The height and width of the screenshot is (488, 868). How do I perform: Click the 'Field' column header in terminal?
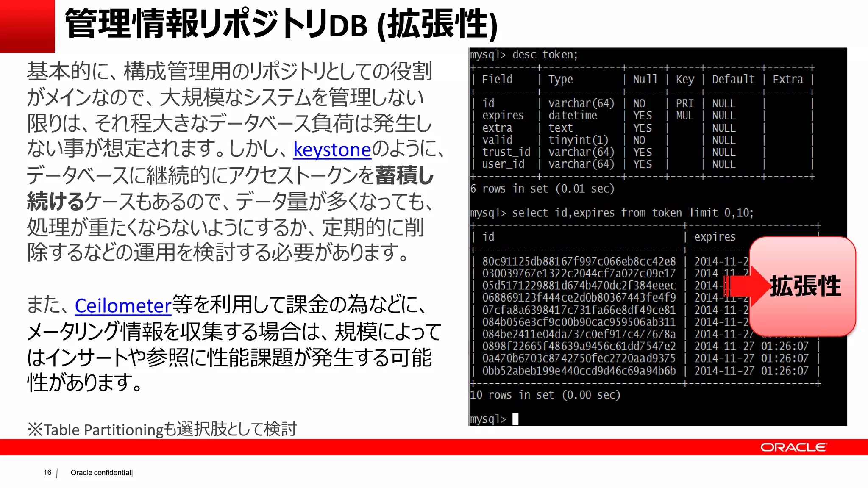coord(497,79)
